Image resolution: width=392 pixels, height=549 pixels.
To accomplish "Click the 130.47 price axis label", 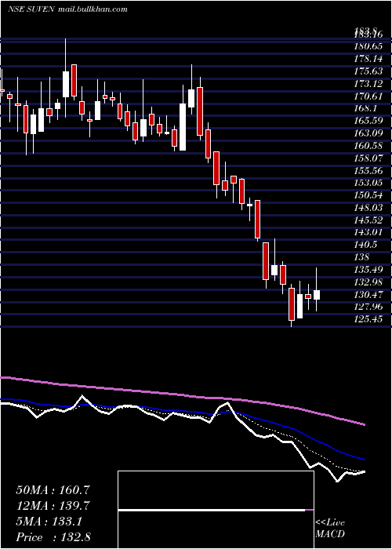I will (x=368, y=294).
